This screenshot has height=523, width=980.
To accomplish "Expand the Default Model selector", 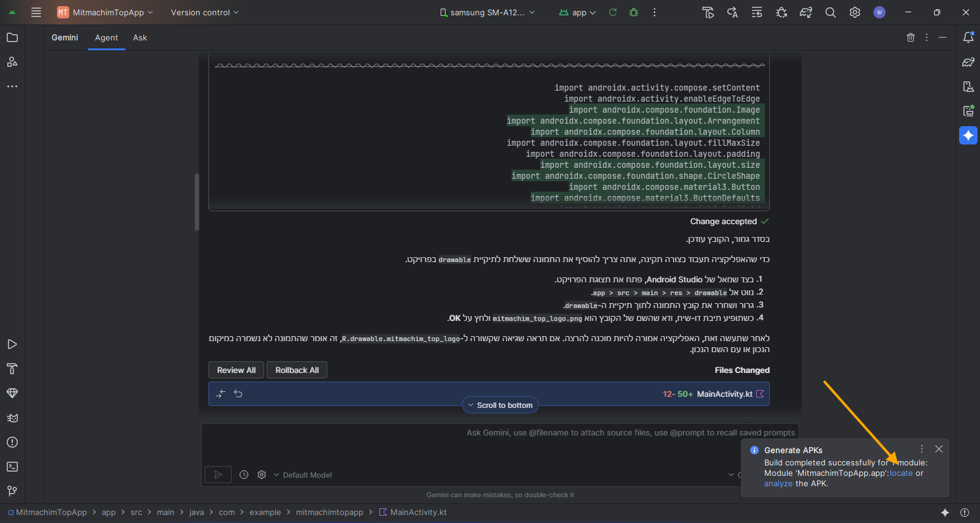I will point(303,475).
